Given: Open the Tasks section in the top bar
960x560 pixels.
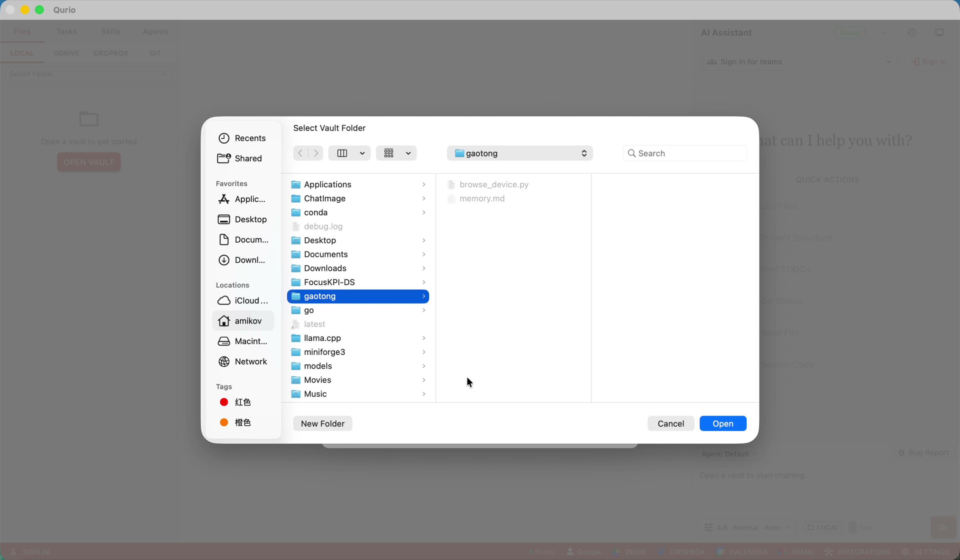Looking at the screenshot, I should (x=67, y=31).
